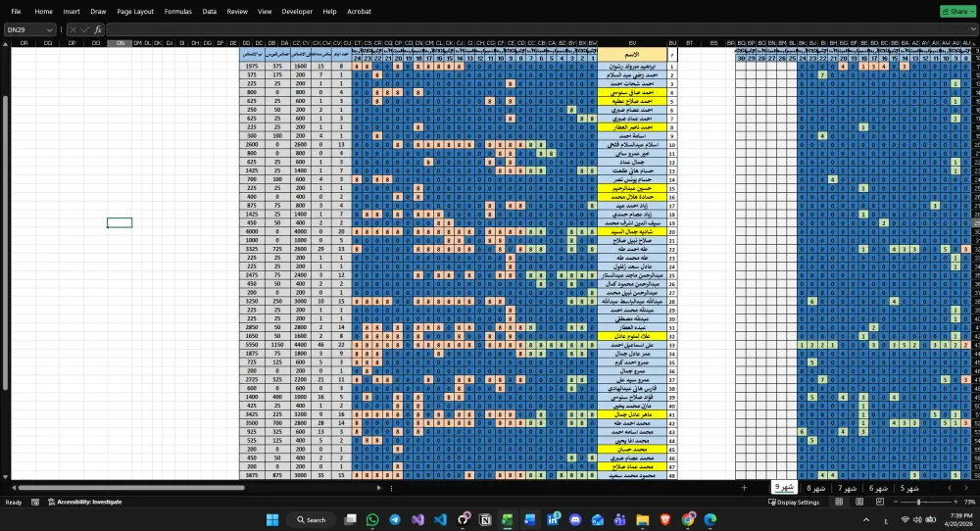Click the Excel icon in the taskbar

(x=507, y=520)
